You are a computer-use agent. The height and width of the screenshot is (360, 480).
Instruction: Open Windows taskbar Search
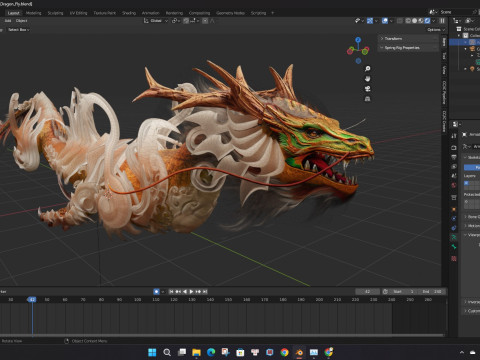click(x=167, y=352)
